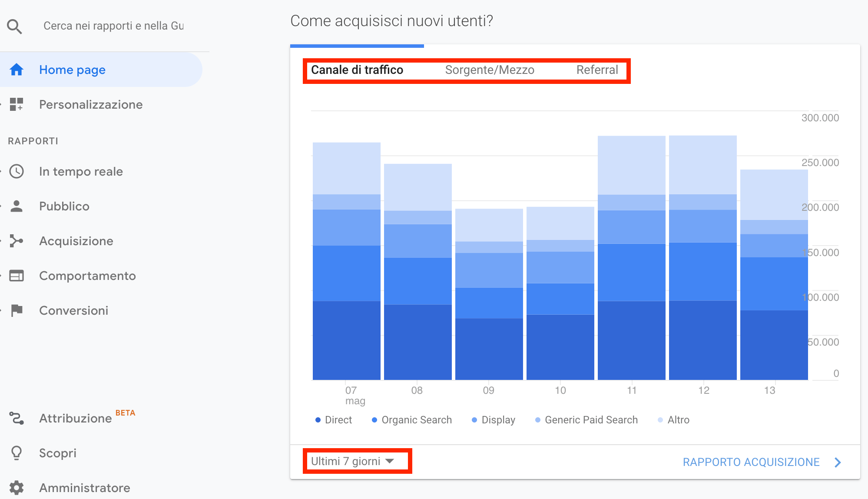Switch to the Referral tab

pyautogui.click(x=597, y=70)
